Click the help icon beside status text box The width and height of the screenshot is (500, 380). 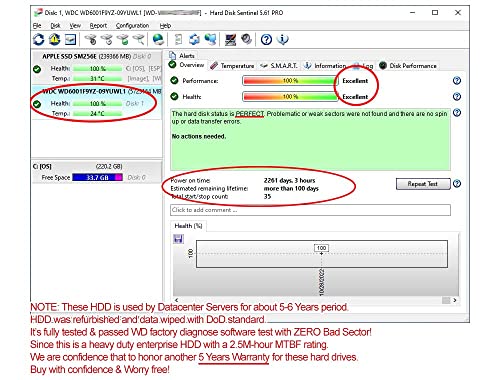(457, 113)
